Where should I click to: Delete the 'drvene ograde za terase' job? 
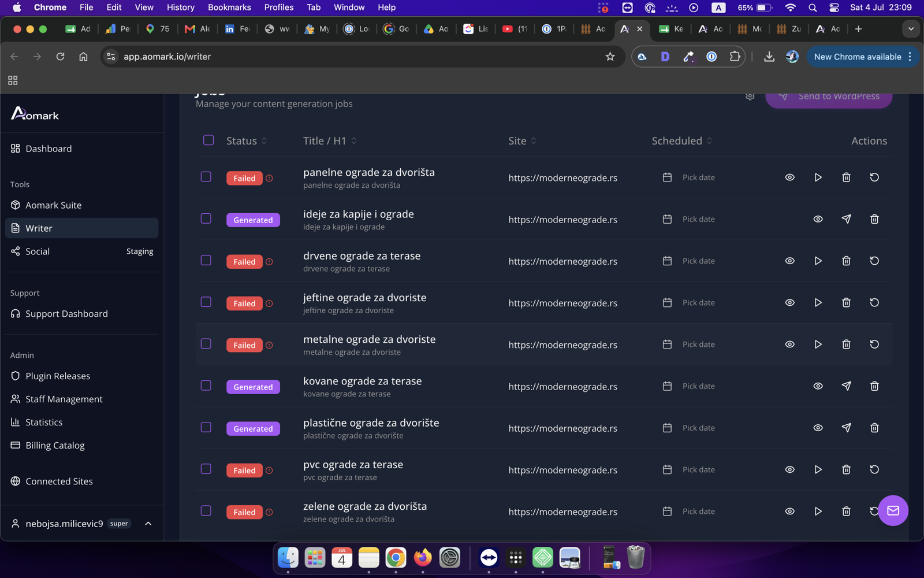(846, 261)
